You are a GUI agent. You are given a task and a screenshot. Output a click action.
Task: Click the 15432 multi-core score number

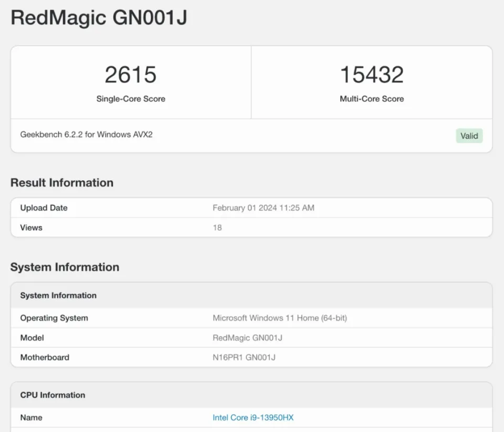(x=372, y=75)
